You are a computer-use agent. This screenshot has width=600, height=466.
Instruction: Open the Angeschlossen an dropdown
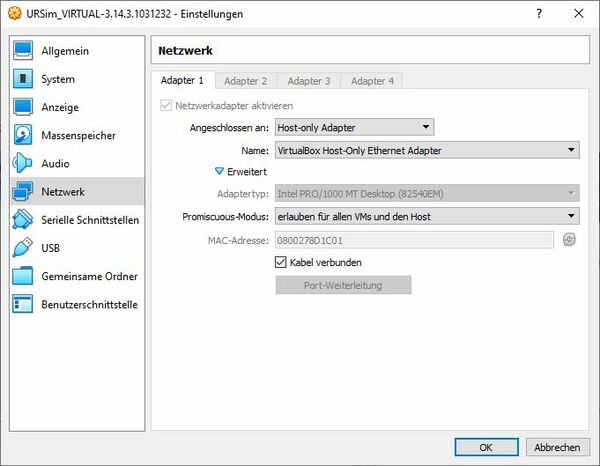coord(354,127)
